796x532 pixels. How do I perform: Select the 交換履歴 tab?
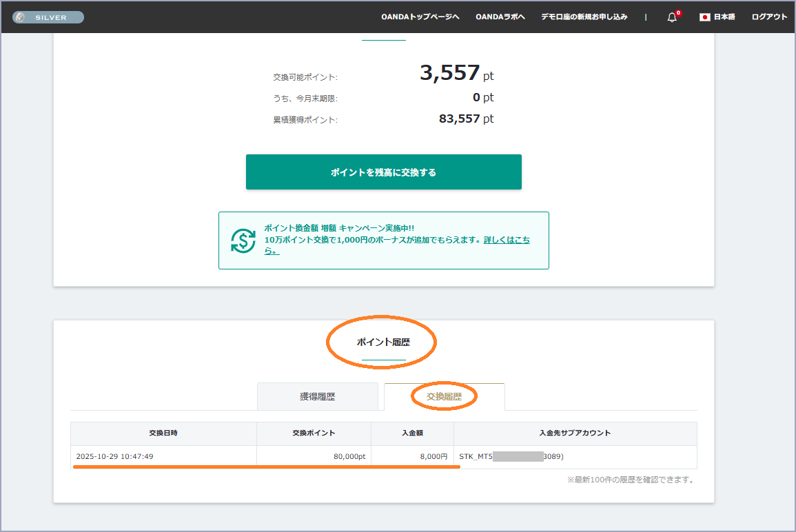pyautogui.click(x=444, y=397)
